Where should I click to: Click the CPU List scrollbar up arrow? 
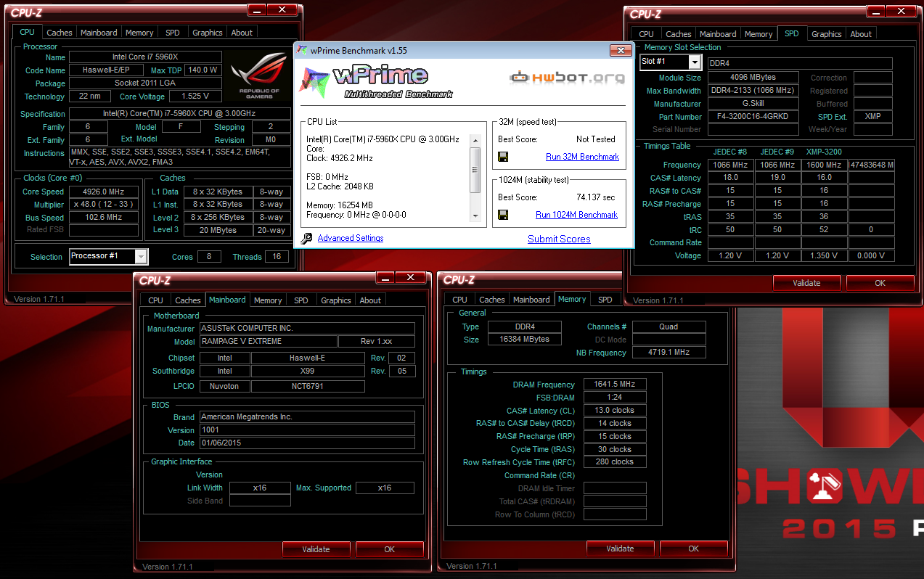[475, 140]
